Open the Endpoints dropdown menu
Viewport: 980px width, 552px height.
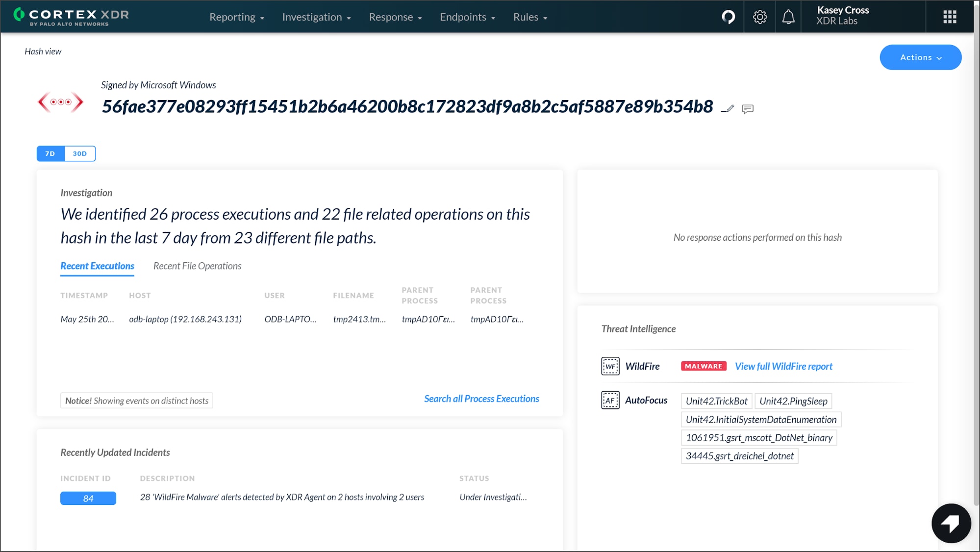click(467, 17)
